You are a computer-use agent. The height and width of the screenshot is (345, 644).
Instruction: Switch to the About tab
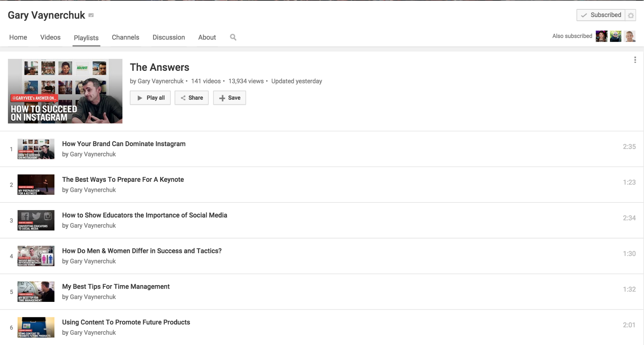(207, 37)
